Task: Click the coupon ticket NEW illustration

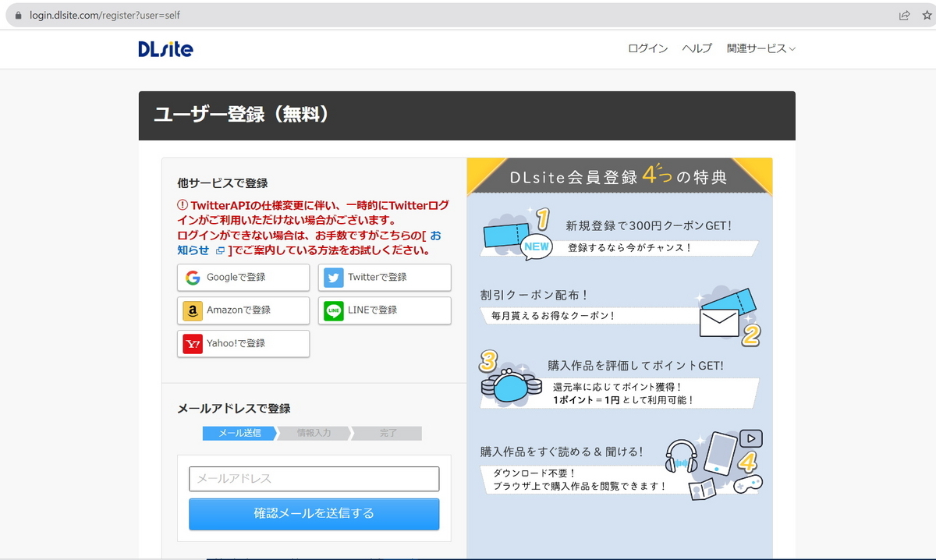Action: 518,233
